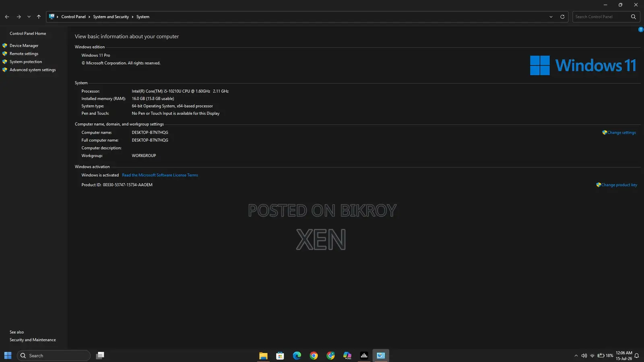The image size is (644, 362).
Task: Restore down the Control Panel window
Action: point(620,5)
